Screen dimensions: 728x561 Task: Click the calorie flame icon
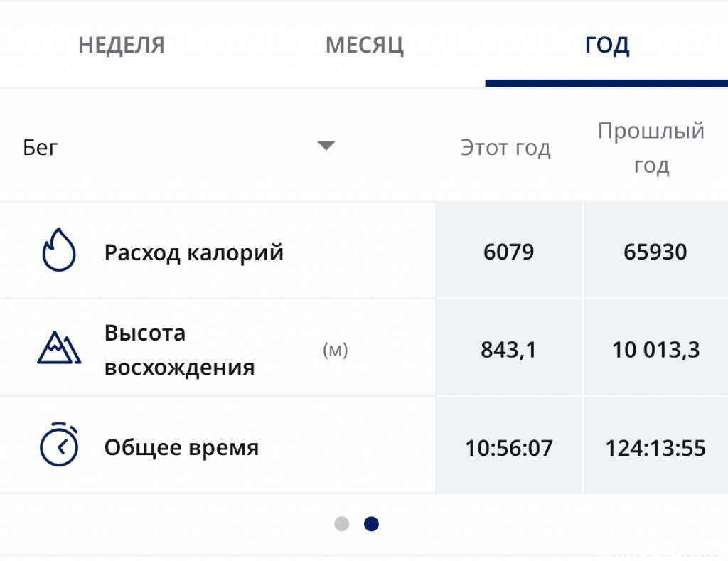tap(59, 250)
